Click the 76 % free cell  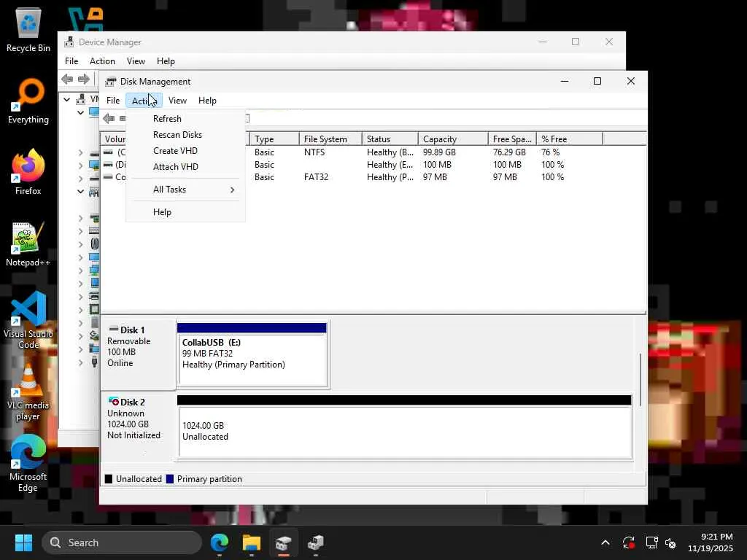550,152
